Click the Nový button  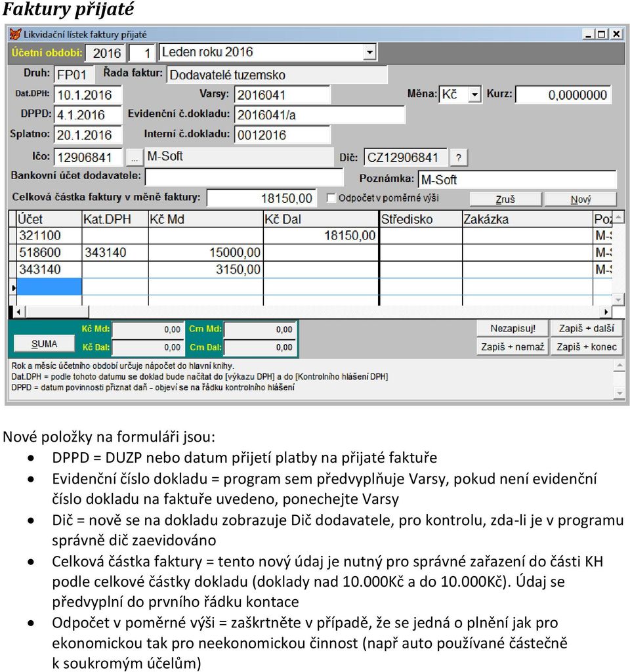[580, 199]
